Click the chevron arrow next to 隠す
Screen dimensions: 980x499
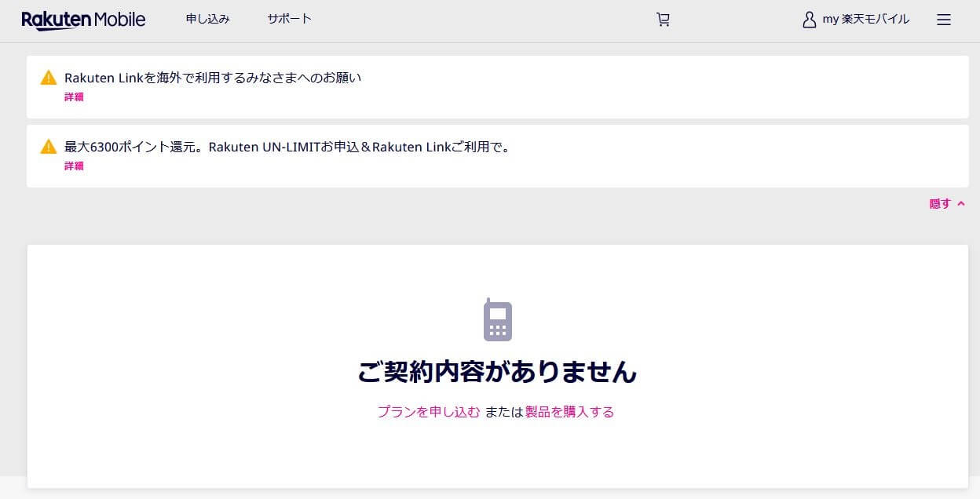click(x=961, y=204)
